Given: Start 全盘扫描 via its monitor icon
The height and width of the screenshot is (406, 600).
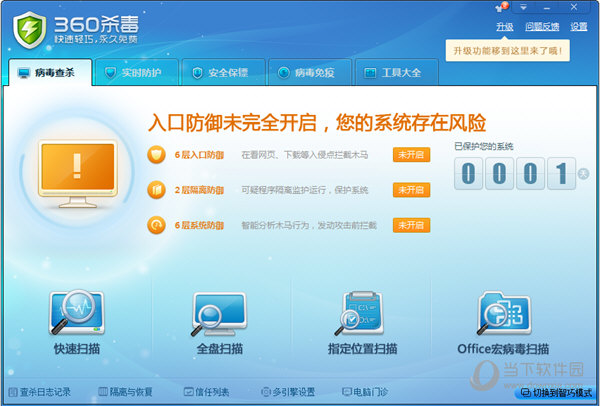Looking at the screenshot, I should coord(219,314).
